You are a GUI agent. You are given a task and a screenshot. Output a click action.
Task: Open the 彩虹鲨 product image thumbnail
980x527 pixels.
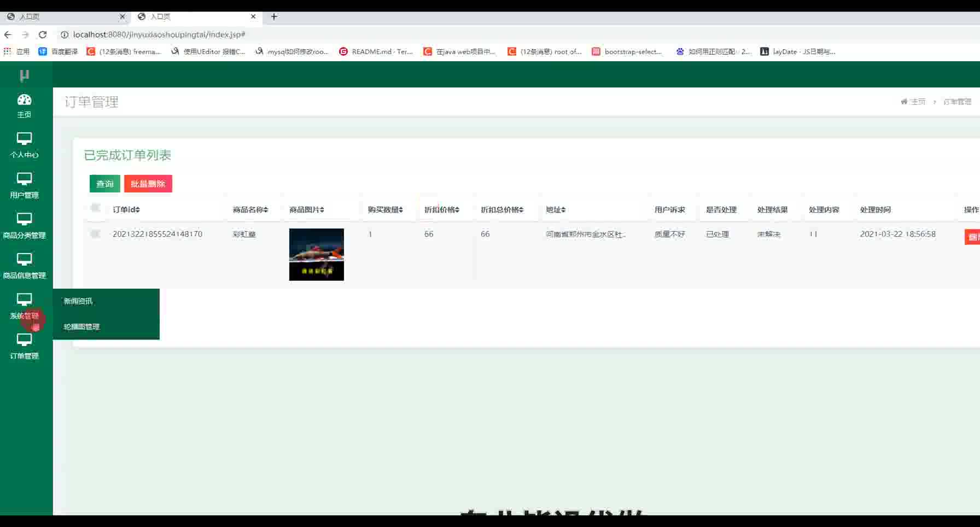pos(317,255)
